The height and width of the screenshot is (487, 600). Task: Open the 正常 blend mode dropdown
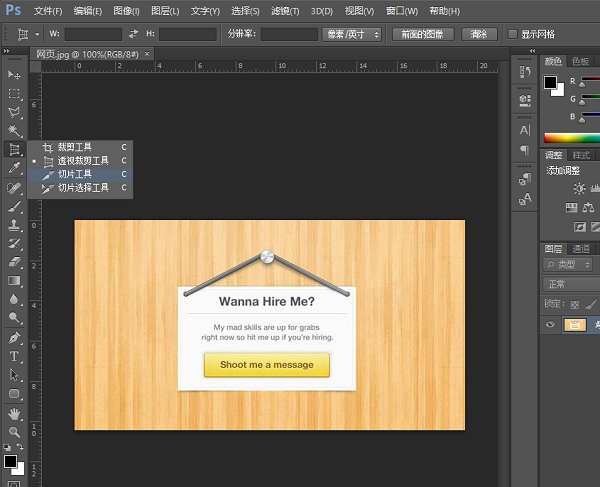point(570,284)
